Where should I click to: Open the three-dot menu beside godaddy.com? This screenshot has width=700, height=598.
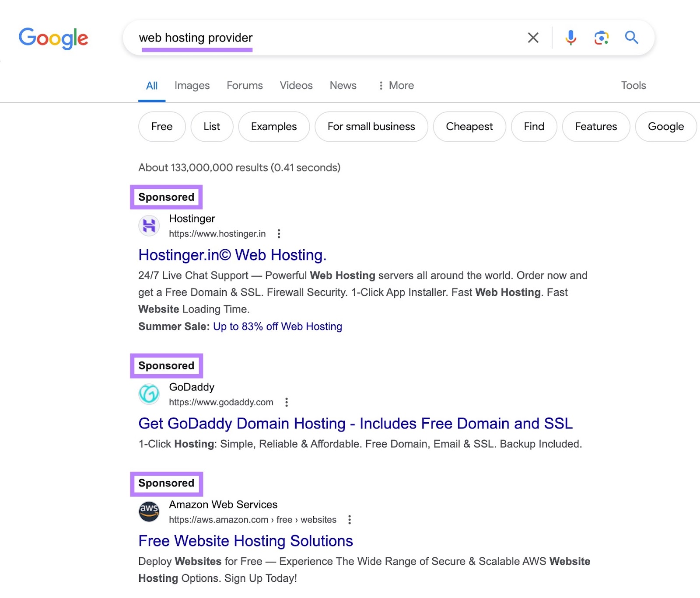(287, 402)
